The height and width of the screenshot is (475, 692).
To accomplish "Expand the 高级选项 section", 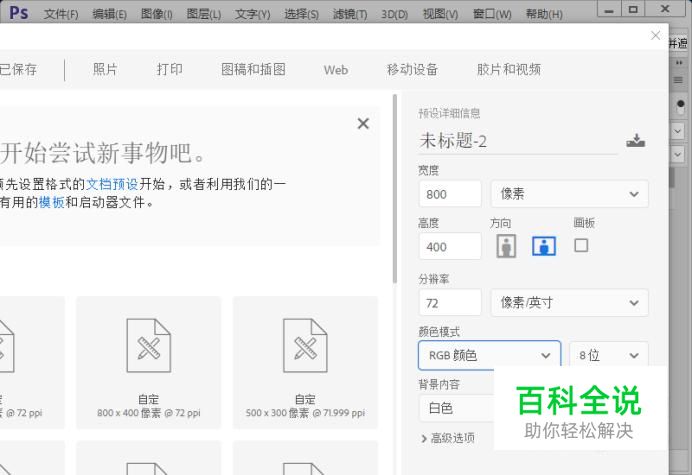I will click(x=448, y=438).
